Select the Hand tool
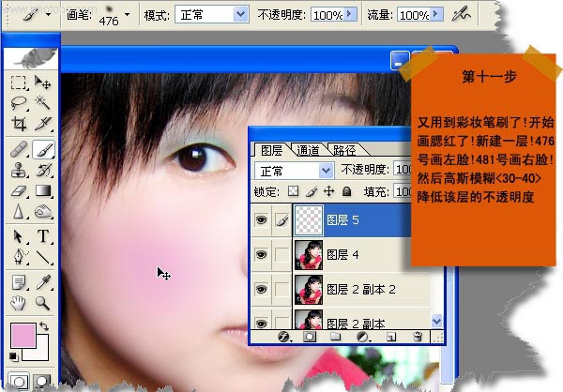This screenshot has height=392, width=563. point(19,302)
